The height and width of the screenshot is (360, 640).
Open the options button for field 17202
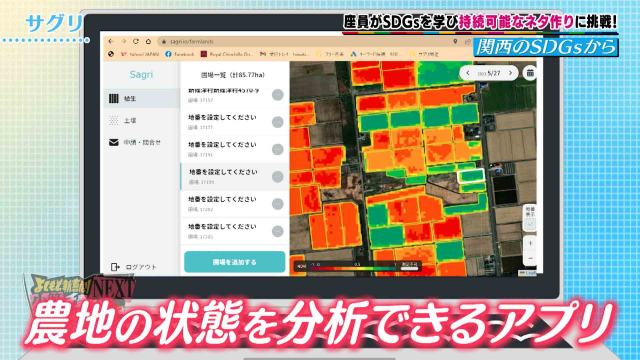278,204
